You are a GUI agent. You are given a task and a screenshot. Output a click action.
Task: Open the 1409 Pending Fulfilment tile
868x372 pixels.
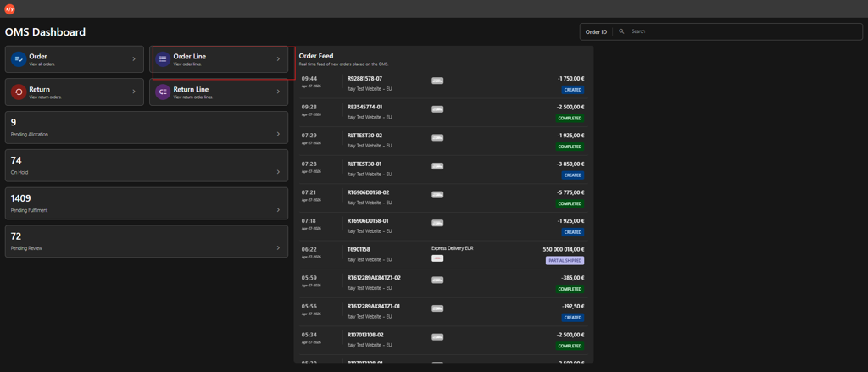pyautogui.click(x=147, y=203)
